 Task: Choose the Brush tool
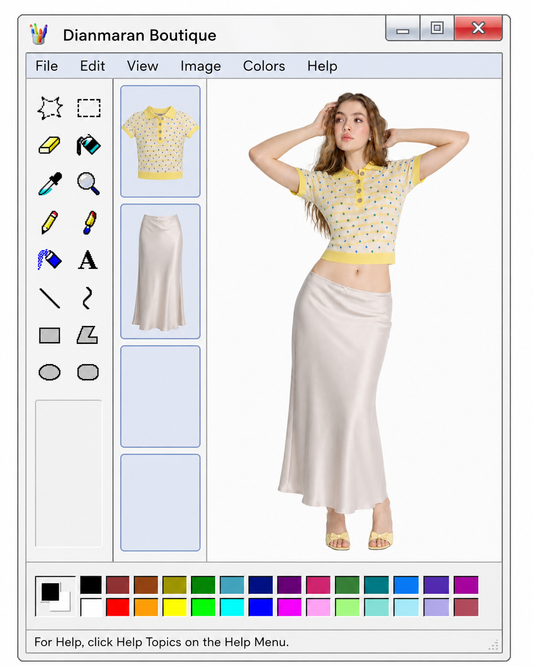pos(89,222)
